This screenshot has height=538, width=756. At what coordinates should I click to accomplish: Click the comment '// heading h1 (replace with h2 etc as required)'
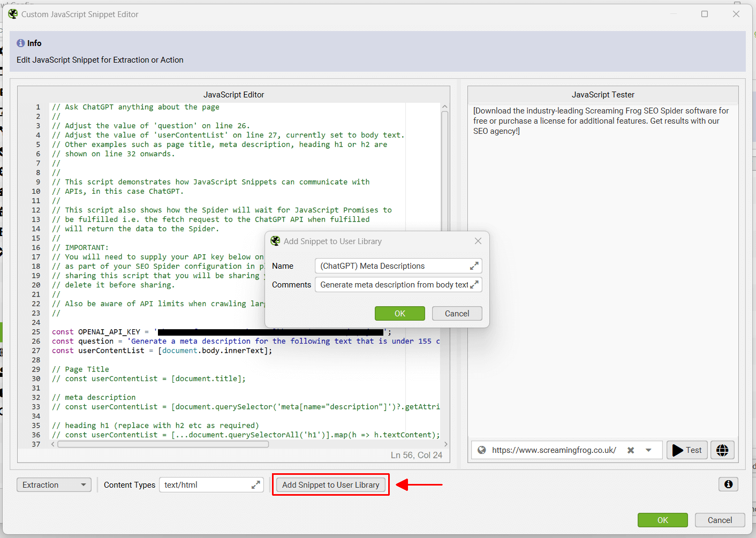[x=155, y=426]
